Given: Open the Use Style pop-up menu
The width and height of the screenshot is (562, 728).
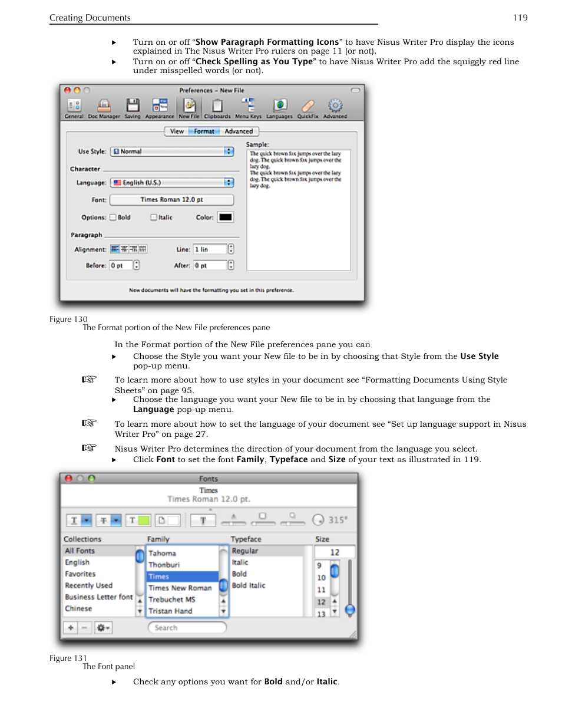Looking at the screenshot, I should (x=173, y=151).
